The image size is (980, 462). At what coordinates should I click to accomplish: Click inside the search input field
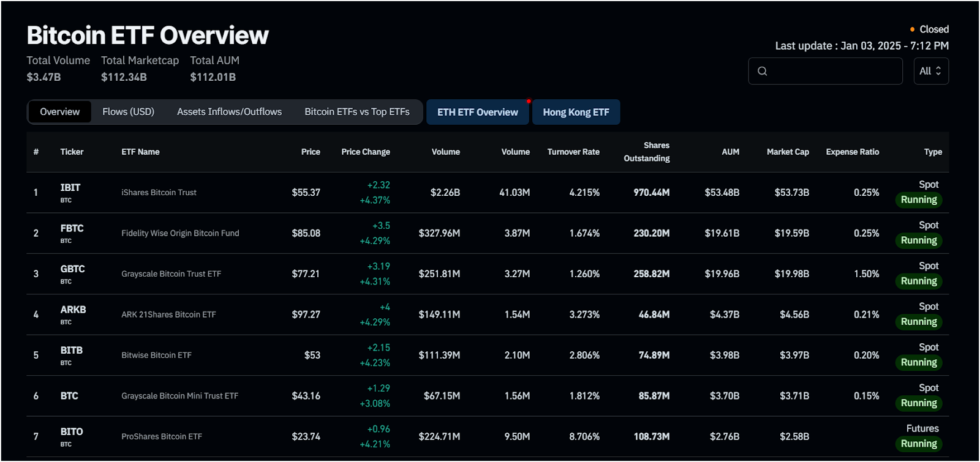click(x=825, y=71)
